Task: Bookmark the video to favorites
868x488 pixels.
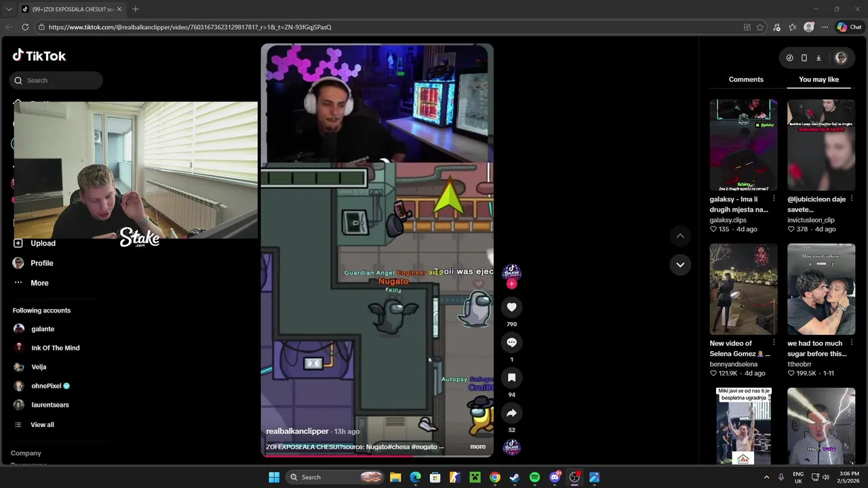Action: click(512, 378)
